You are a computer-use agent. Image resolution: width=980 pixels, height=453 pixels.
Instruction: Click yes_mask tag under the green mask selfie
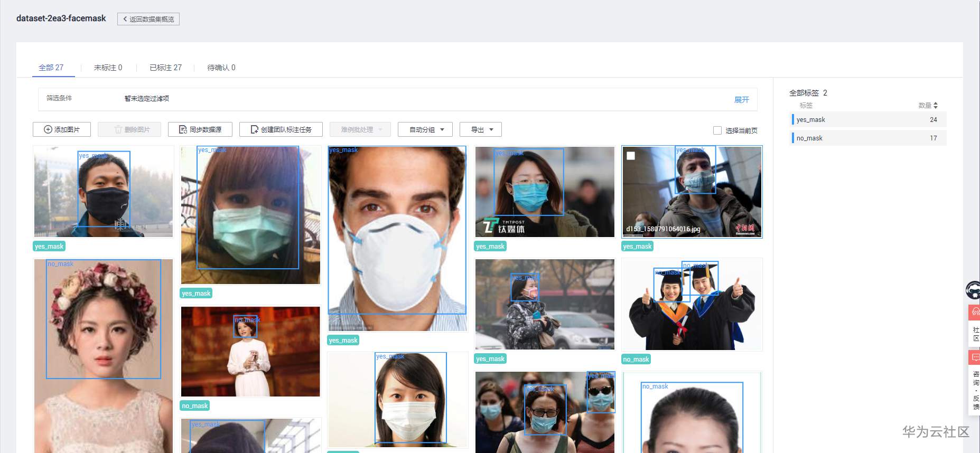tap(196, 294)
